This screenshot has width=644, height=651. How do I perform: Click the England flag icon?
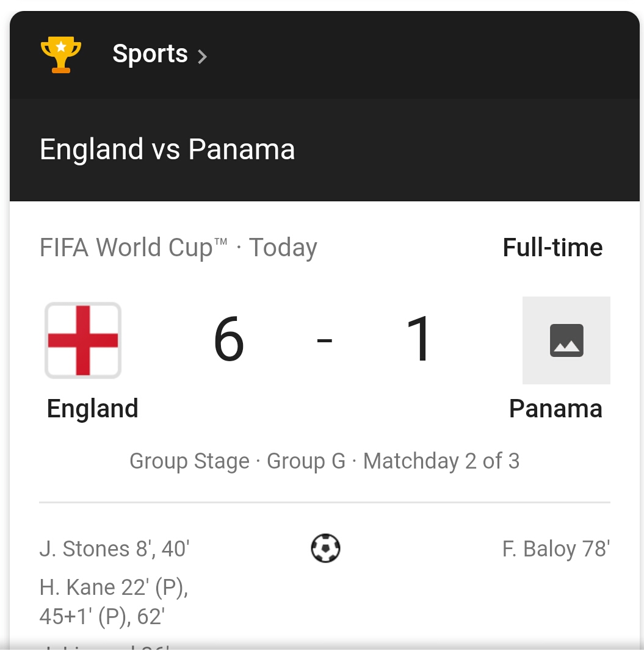(x=83, y=340)
